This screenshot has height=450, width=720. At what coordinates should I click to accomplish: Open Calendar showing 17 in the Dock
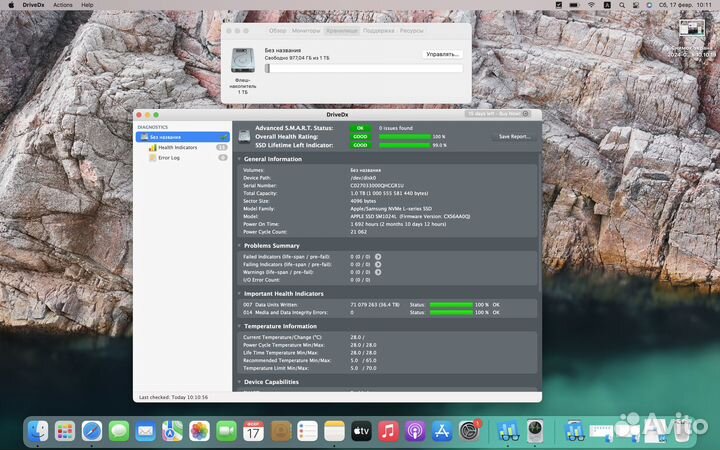(253, 431)
